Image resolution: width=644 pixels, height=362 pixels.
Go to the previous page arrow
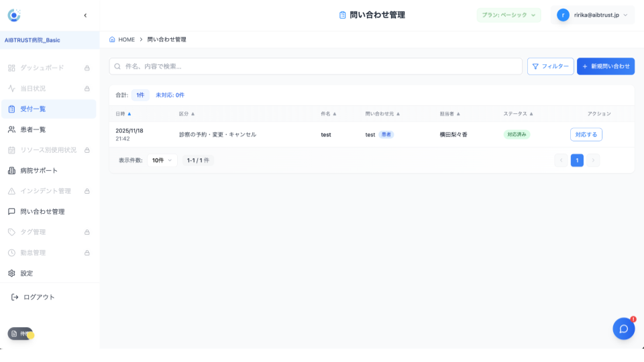tap(561, 160)
